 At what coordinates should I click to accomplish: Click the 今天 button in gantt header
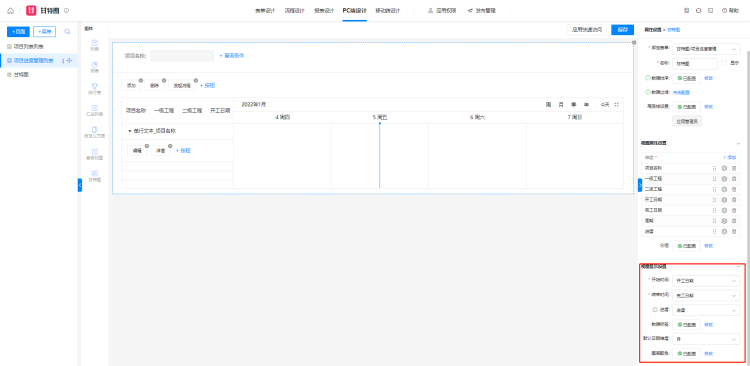click(x=605, y=104)
